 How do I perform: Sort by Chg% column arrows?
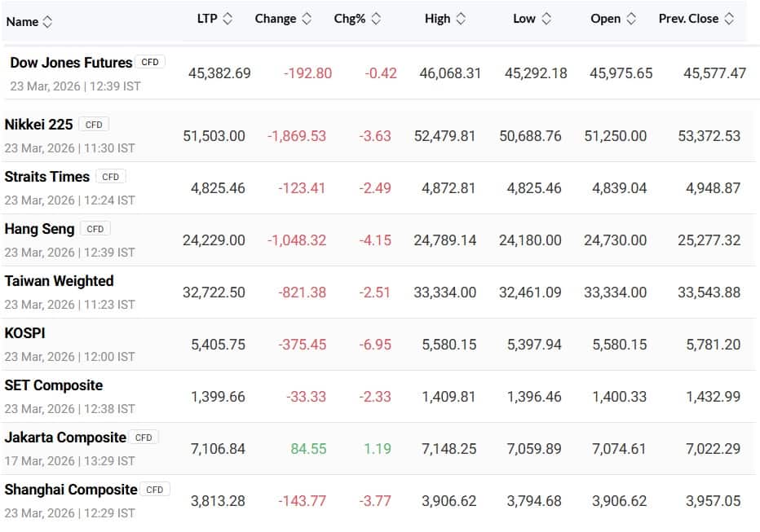click(376, 19)
